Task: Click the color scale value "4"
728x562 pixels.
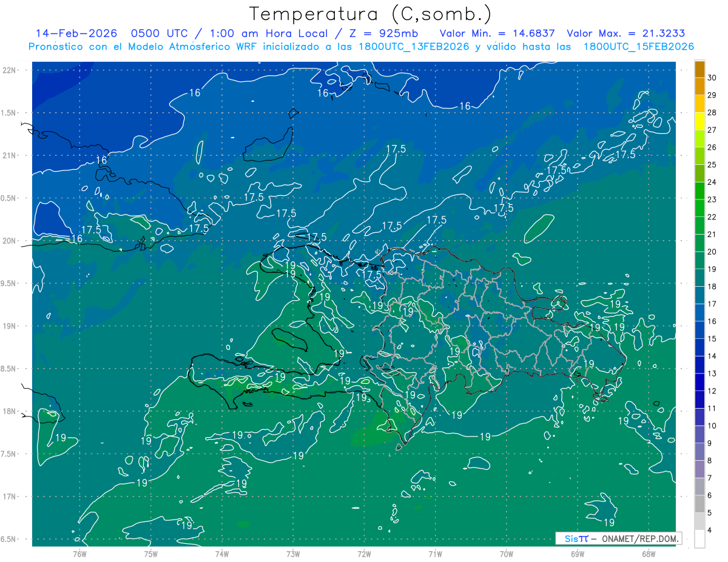Action: (x=710, y=530)
